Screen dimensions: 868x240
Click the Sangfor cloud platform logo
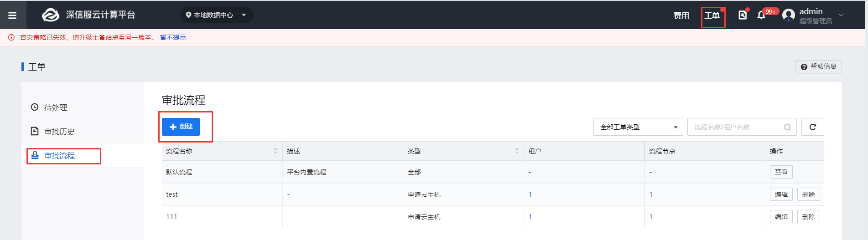click(51, 15)
